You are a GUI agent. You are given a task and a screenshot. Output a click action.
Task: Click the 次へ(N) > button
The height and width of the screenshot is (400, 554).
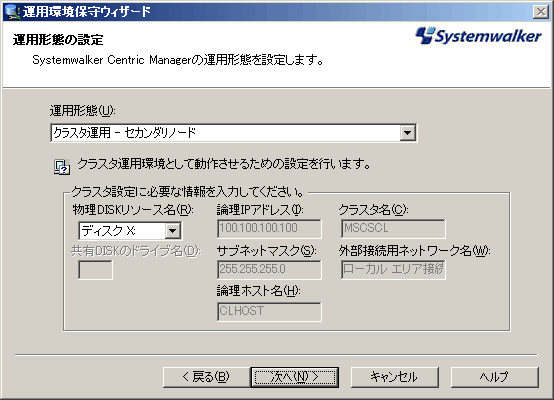tap(295, 377)
